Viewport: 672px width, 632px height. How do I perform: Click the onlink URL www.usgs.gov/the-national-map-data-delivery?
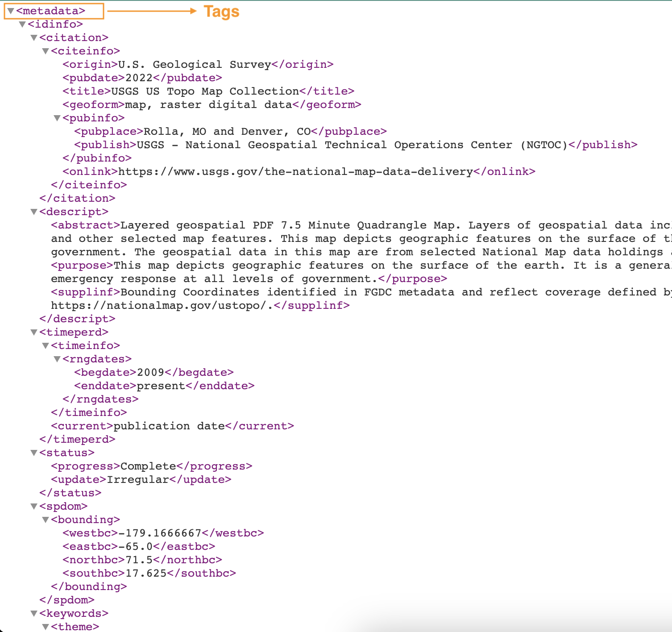pyautogui.click(x=295, y=171)
